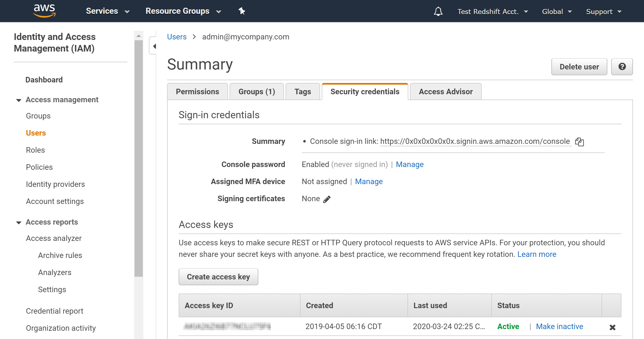The height and width of the screenshot is (339, 644).
Task: Open Credential report in the sidebar
Action: [55, 311]
